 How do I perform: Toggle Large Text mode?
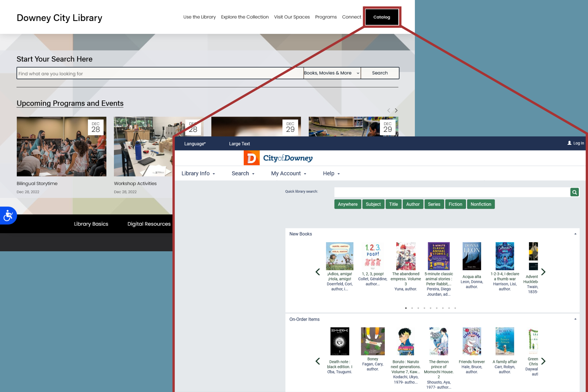tap(239, 144)
